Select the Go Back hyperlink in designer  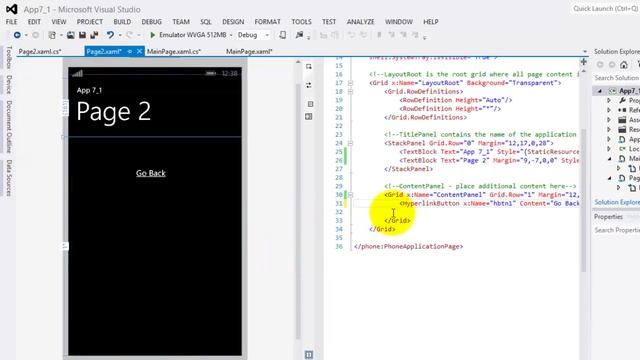[151, 173]
